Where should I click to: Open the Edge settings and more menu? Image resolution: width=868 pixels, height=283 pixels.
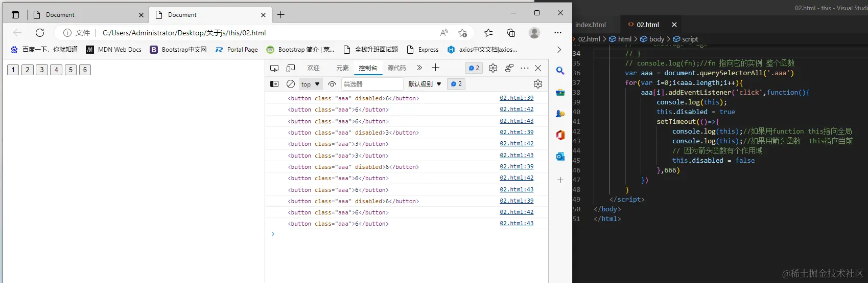pos(558,33)
